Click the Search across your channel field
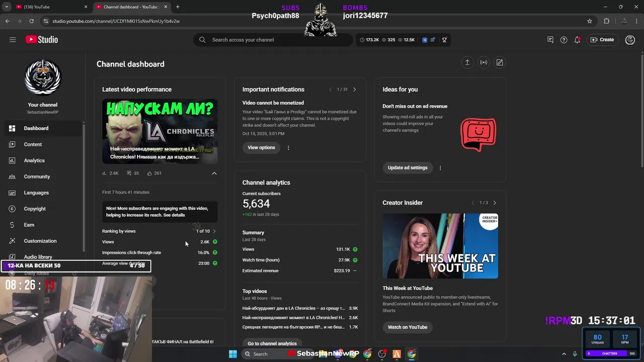Screen dimensions: 644x362 click(273, 40)
